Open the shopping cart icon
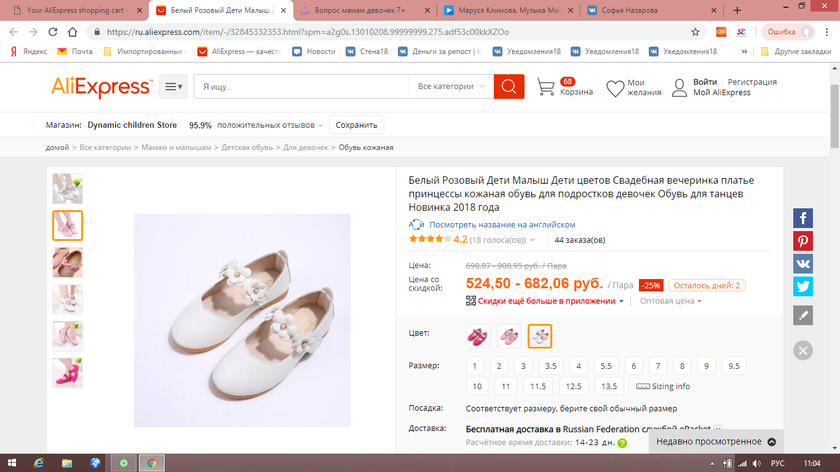Image resolution: width=840 pixels, height=472 pixels. click(x=546, y=88)
